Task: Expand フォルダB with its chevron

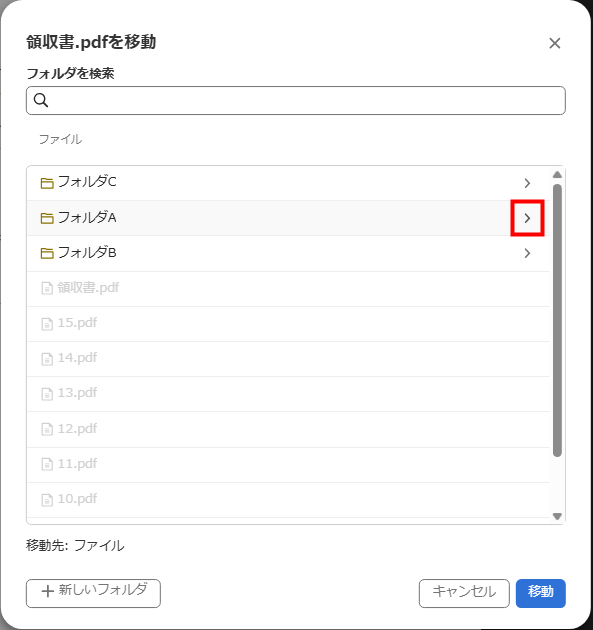Action: pos(527,253)
